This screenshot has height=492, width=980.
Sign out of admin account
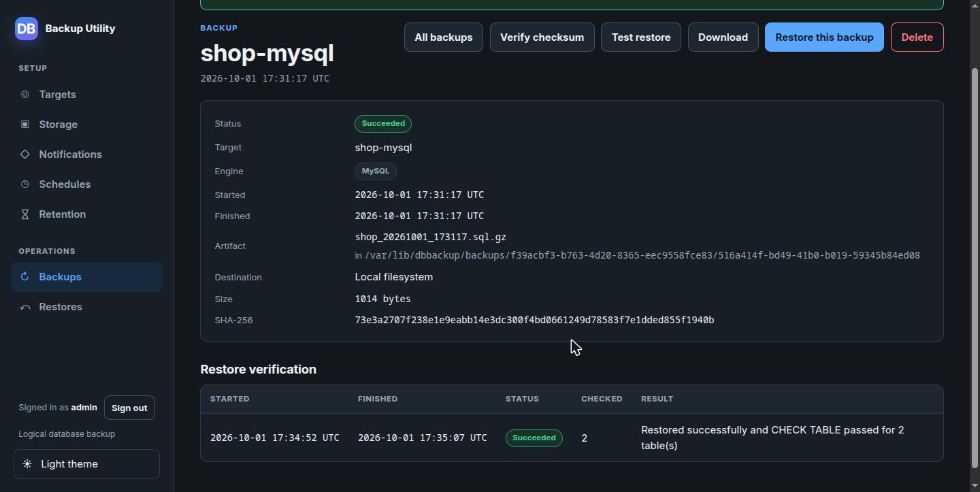click(129, 408)
